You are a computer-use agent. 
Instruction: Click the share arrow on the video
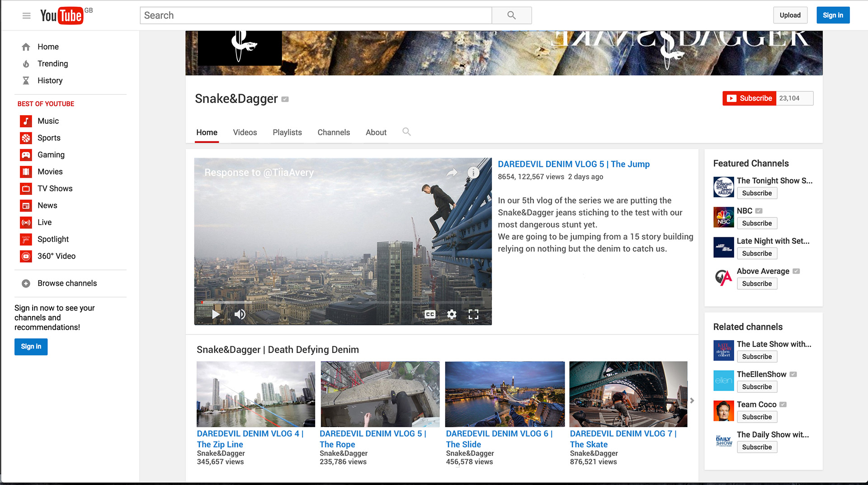[x=452, y=173]
